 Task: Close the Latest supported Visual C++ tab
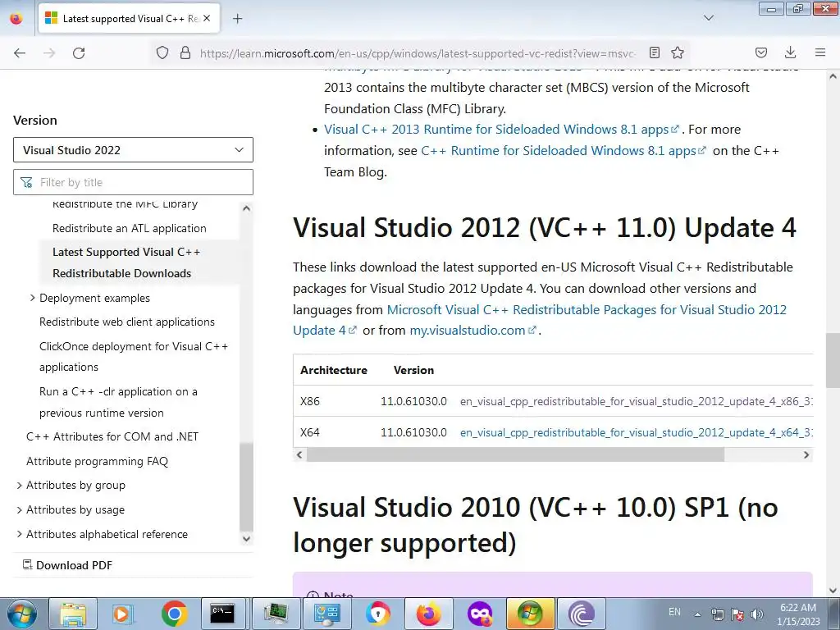[x=207, y=18]
